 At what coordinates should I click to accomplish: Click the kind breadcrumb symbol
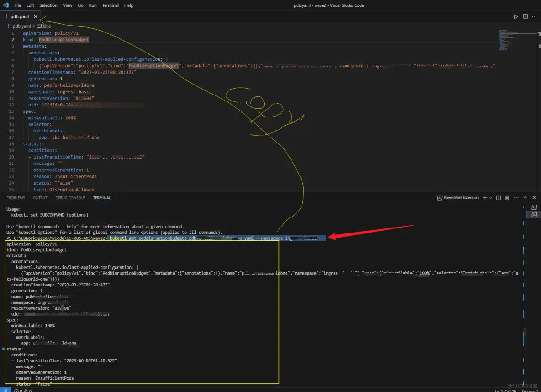(44, 26)
